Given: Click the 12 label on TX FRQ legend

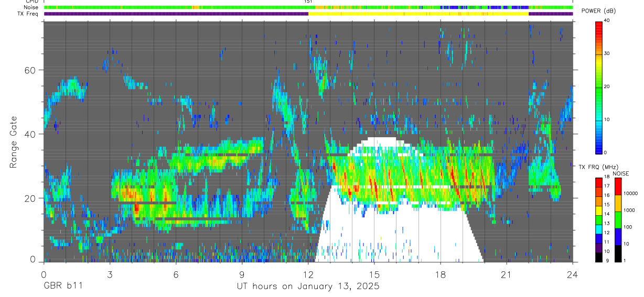Looking at the screenshot, I should click(x=607, y=233).
